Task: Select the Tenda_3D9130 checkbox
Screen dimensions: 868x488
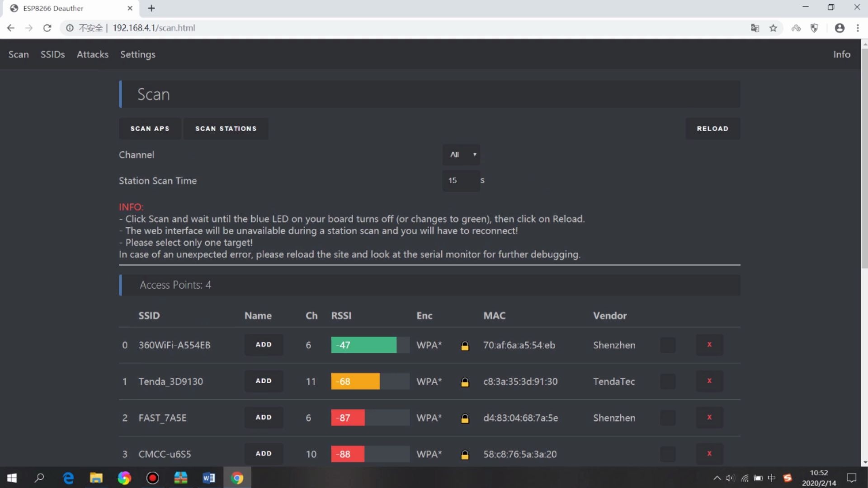Action: coord(668,381)
